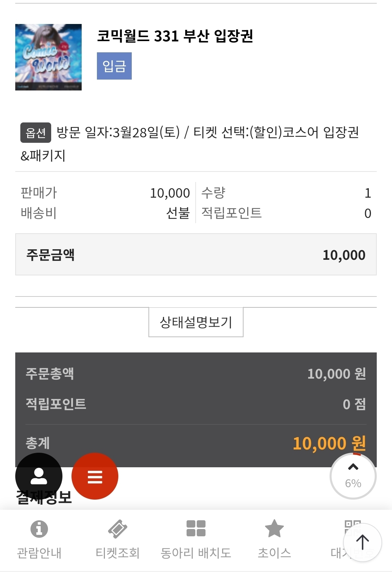
Task: Open the Comic World product thumbnail
Action: [x=48, y=57]
